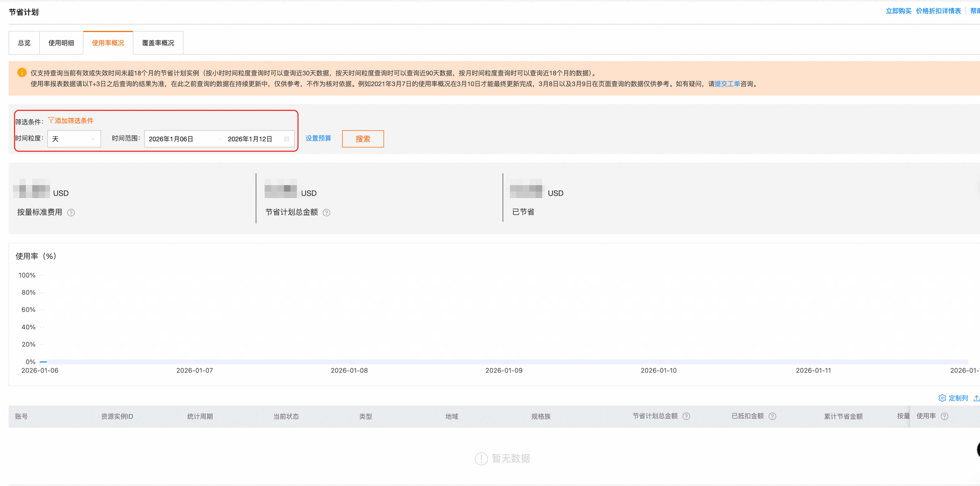
Task: Click the 提交工单 link in notice
Action: point(727,84)
